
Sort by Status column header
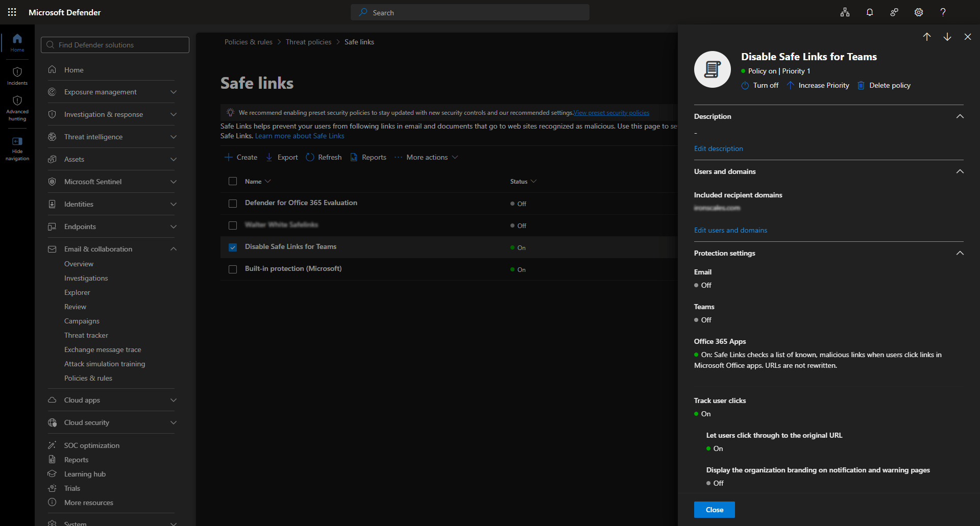[523, 181]
